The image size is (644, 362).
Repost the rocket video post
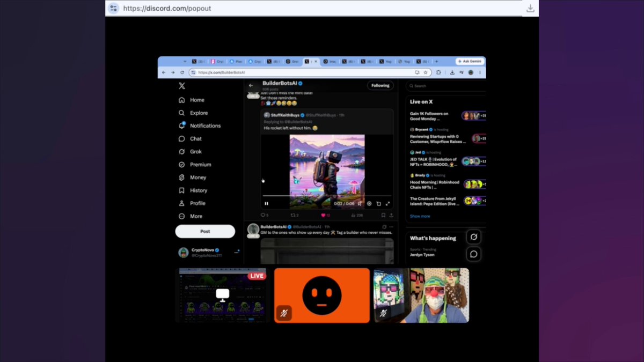point(295,215)
